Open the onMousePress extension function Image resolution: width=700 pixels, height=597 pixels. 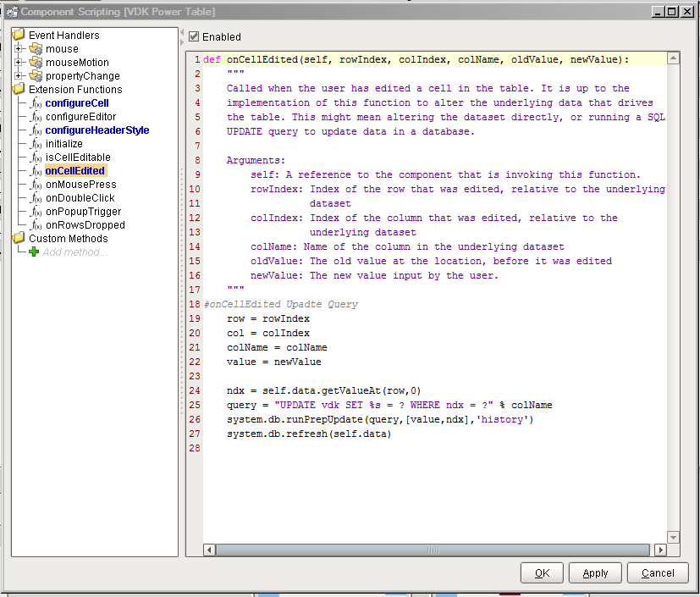click(80, 185)
